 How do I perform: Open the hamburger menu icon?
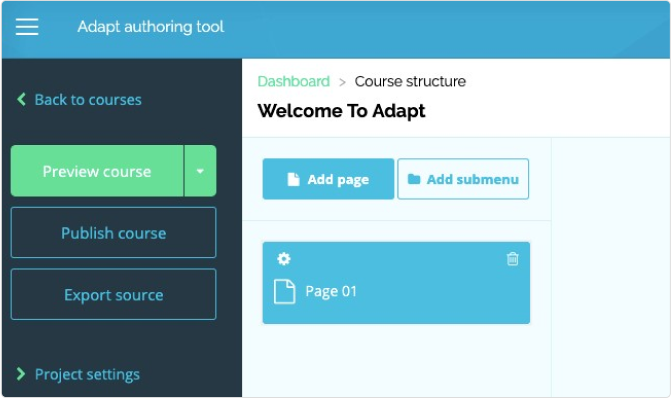tap(27, 27)
